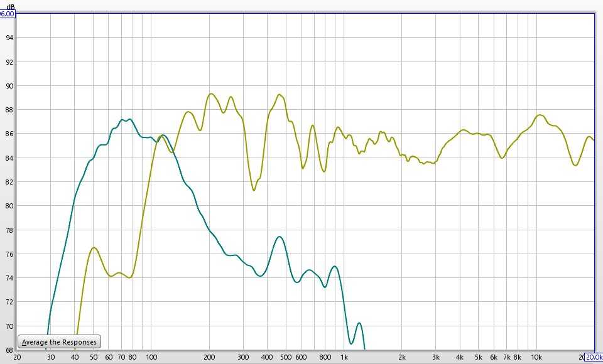This screenshot has width=603, height=364.
Task: Click the 100 label on the frequency axis
Action: (x=151, y=356)
